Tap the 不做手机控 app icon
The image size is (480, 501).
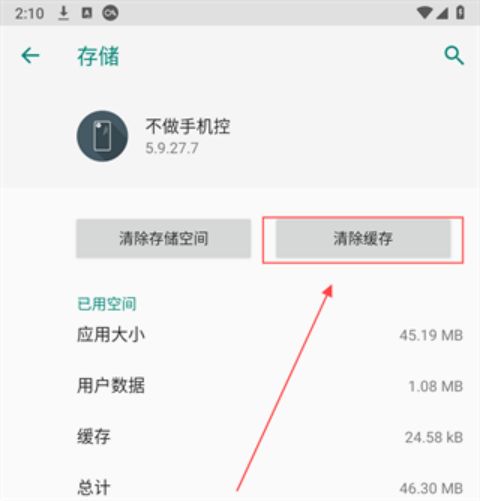102,136
